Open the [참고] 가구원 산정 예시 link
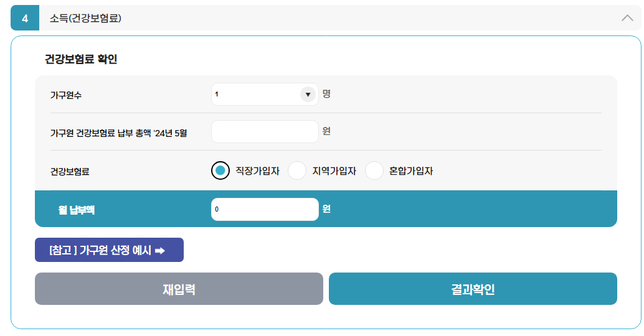The width and height of the screenshot is (644, 336). click(x=109, y=250)
